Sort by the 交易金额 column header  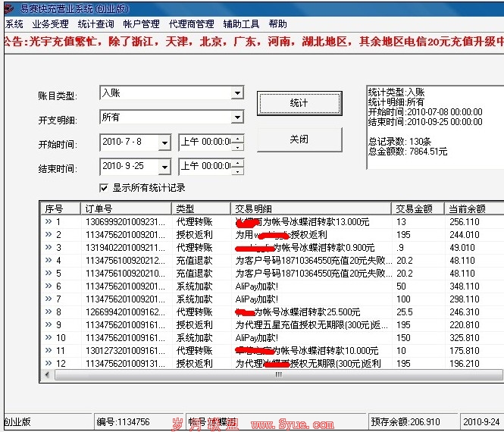pos(417,208)
